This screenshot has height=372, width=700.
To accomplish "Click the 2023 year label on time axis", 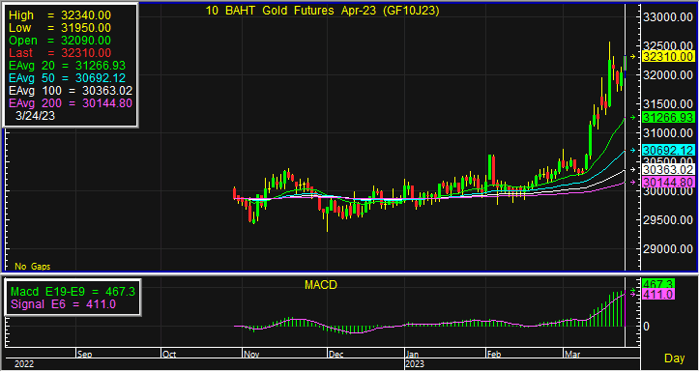I will pos(415,364).
